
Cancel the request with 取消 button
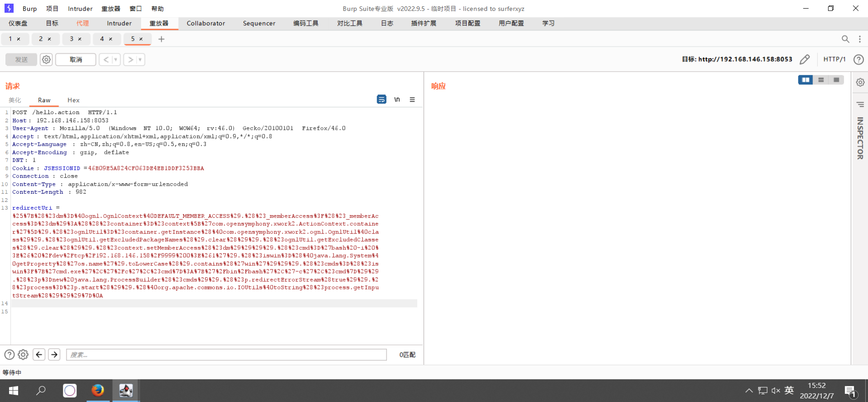pyautogui.click(x=76, y=59)
